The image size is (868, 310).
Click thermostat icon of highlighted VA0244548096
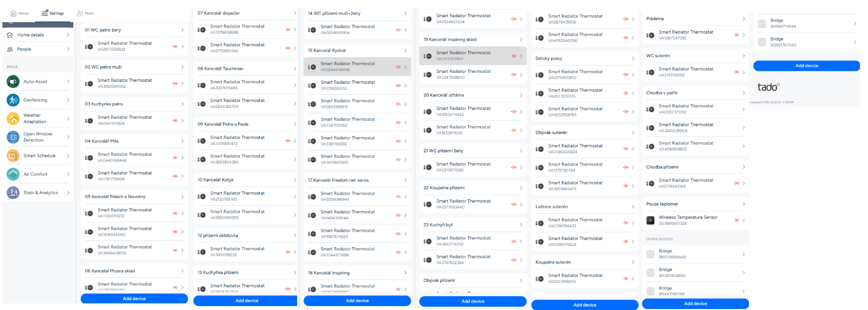[x=312, y=67]
